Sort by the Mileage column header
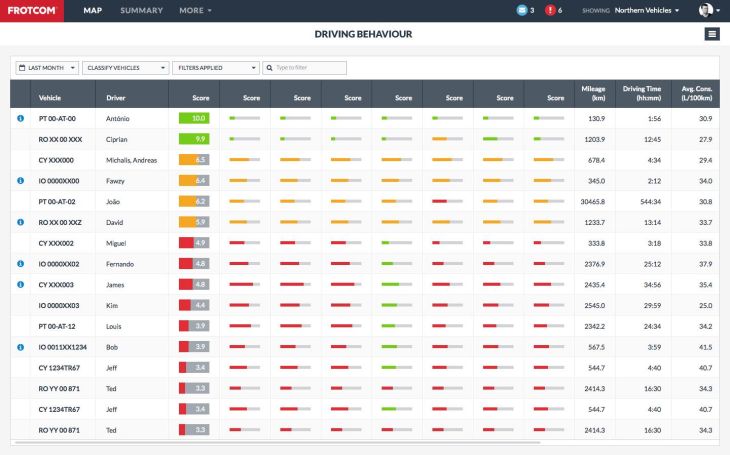The width and height of the screenshot is (730, 455). coord(591,93)
